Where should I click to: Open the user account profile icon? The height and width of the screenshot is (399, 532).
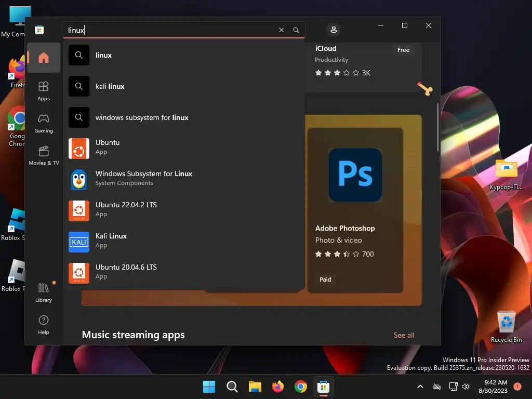[334, 30]
